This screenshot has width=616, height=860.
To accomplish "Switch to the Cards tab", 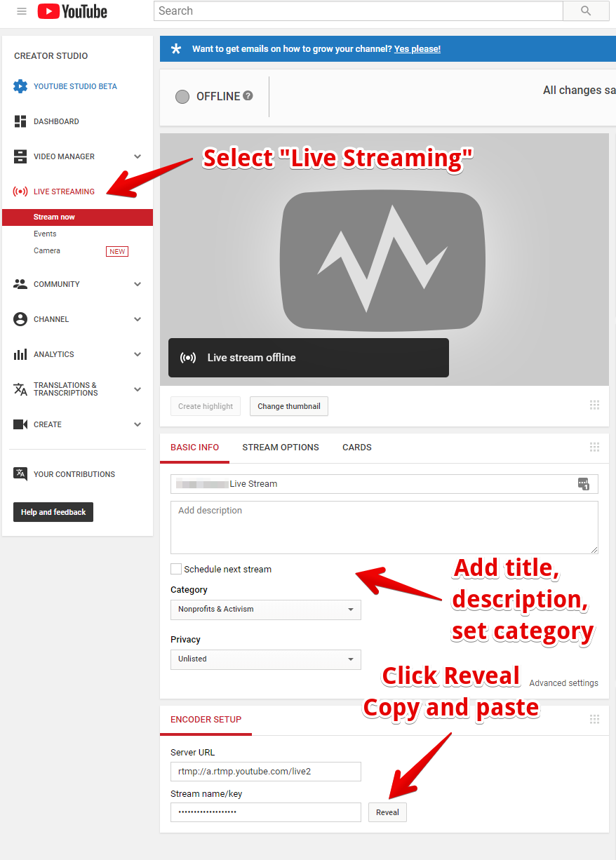I will [357, 448].
